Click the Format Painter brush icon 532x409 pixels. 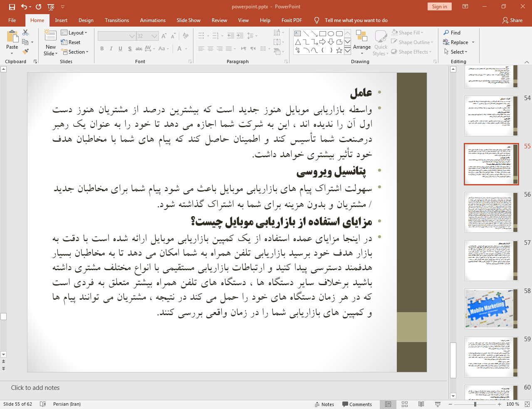(25, 52)
